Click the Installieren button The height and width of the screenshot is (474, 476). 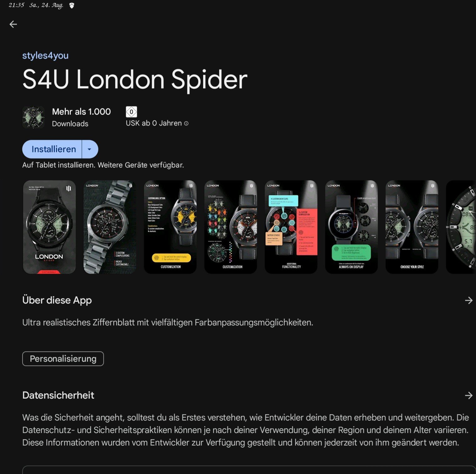[x=52, y=149]
